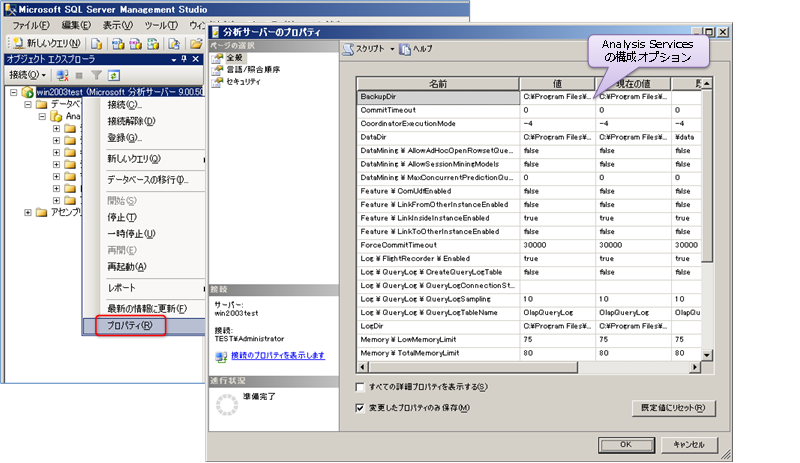Viewport: 800px width, 463px height.
Task: Click the horizontal scrollbar right arrow
Action: pyautogui.click(x=695, y=367)
